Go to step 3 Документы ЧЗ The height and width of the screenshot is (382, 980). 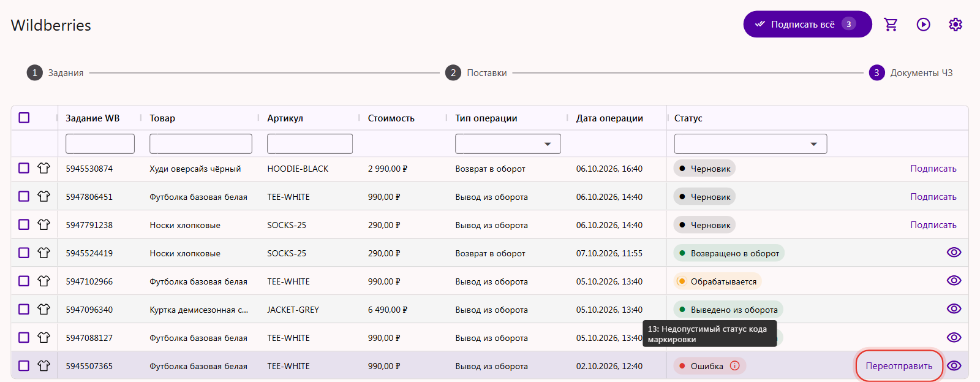point(911,73)
